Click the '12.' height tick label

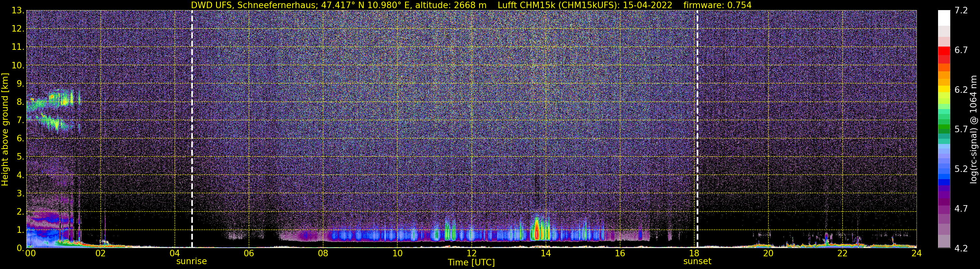pos(18,29)
